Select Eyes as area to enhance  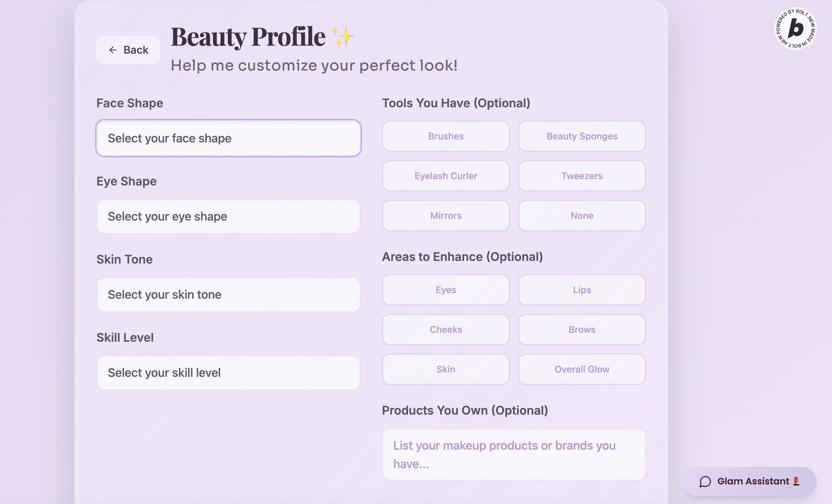445,290
